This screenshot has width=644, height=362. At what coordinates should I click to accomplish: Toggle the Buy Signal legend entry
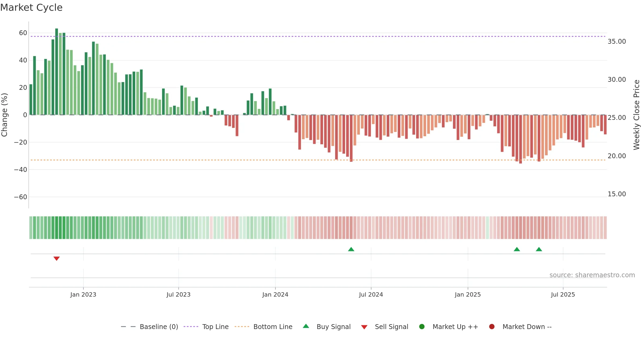(327, 327)
